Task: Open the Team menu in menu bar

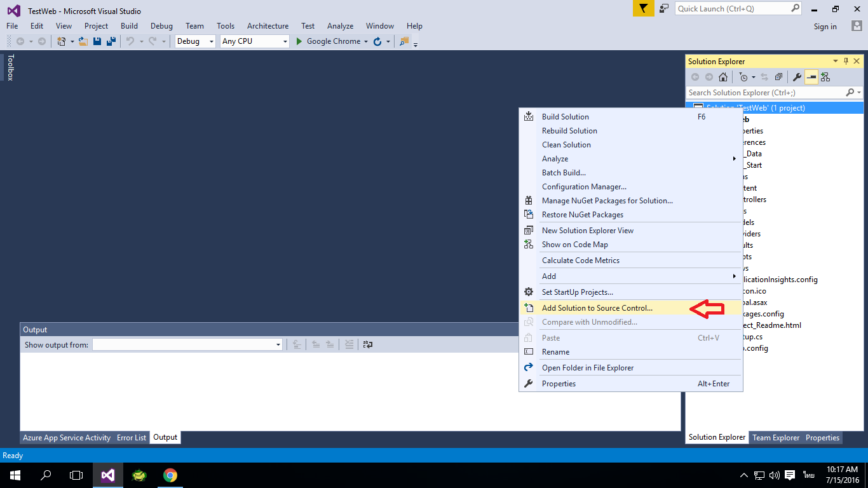Action: pyautogui.click(x=194, y=26)
